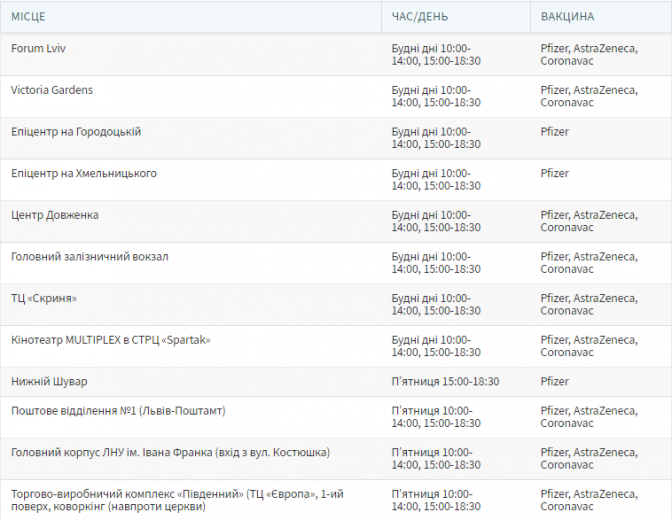The width and height of the screenshot is (672, 520).
Task: Click Кінотеатр MULTIPLEX в СТРЦ «Spartak»
Action: [x=111, y=340]
